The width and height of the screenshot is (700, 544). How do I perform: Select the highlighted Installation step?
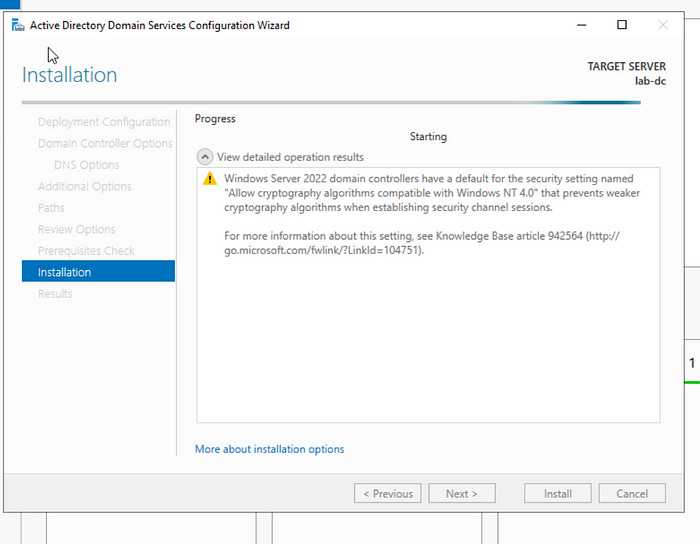click(x=98, y=271)
